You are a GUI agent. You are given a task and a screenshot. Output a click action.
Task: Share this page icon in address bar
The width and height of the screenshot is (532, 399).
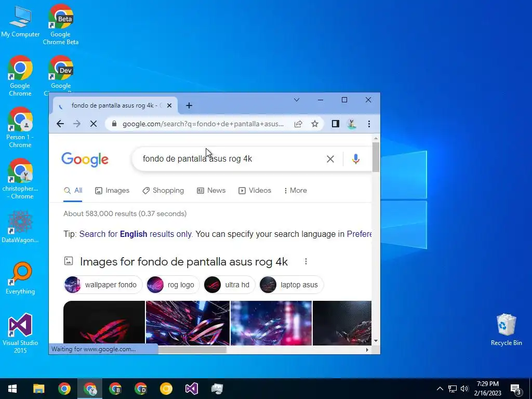click(x=298, y=124)
